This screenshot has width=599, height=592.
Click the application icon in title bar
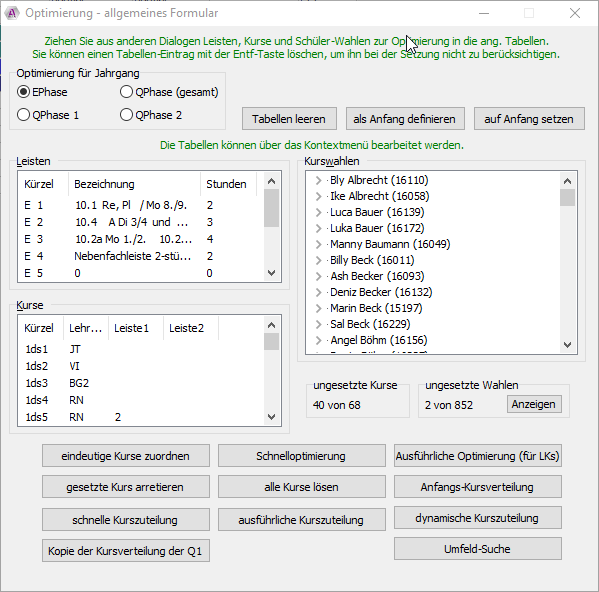(x=12, y=13)
